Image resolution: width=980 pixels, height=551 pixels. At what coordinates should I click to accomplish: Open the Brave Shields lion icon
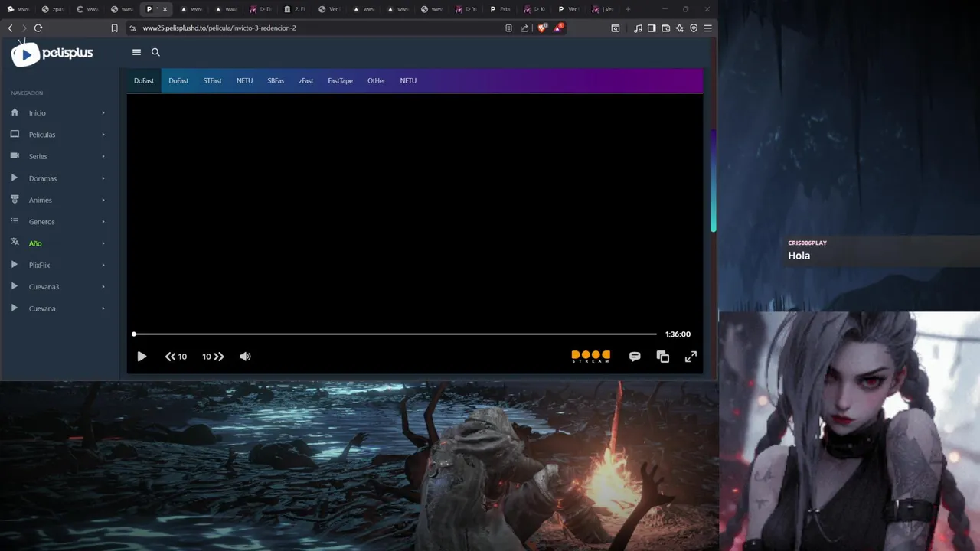(x=542, y=28)
